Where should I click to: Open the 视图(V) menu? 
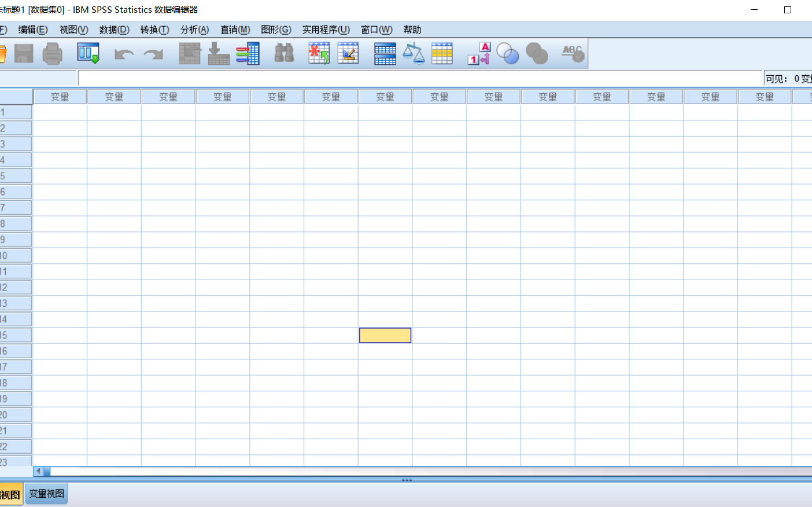click(x=73, y=30)
